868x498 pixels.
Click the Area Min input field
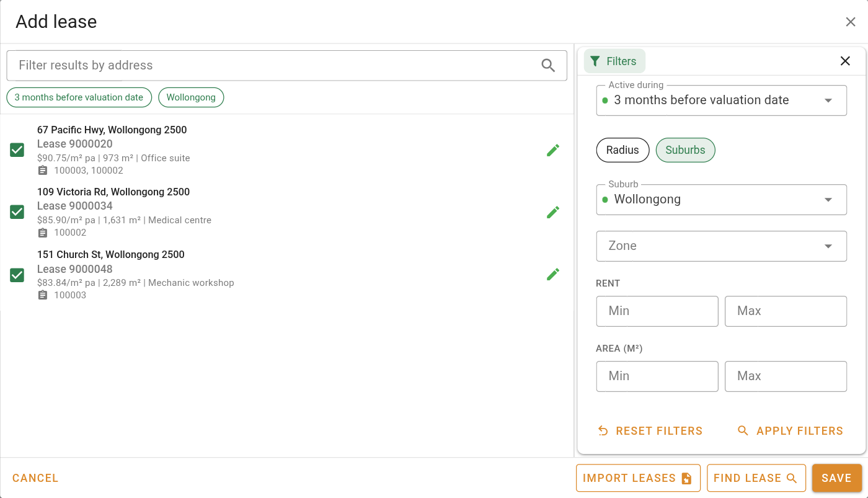coord(657,376)
